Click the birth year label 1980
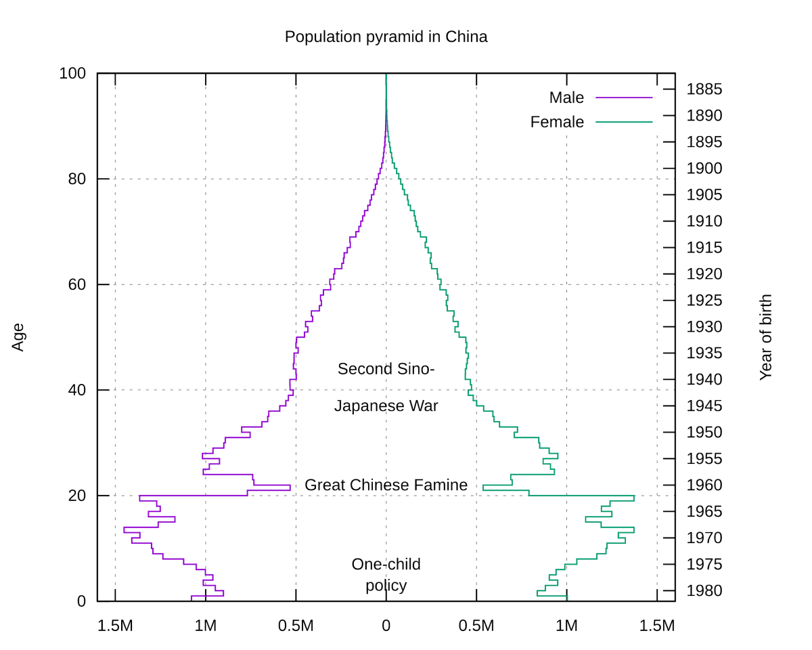The height and width of the screenshot is (650, 812). point(704,591)
